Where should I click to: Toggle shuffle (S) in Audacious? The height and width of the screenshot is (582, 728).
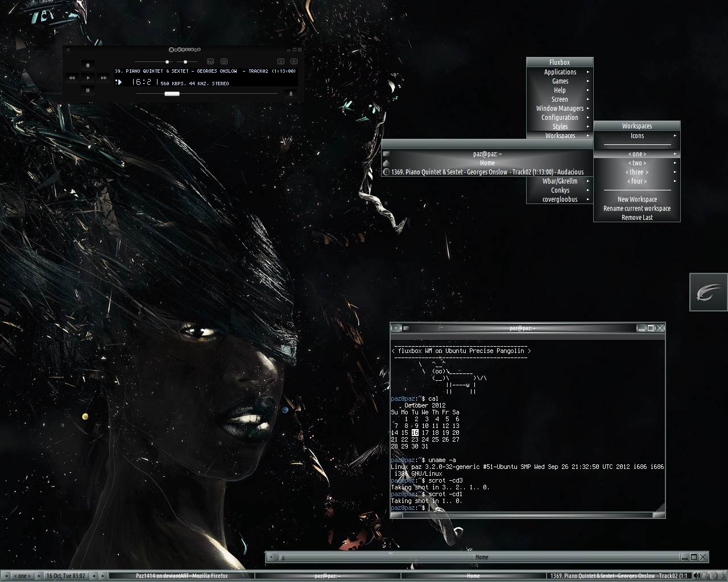point(281,61)
